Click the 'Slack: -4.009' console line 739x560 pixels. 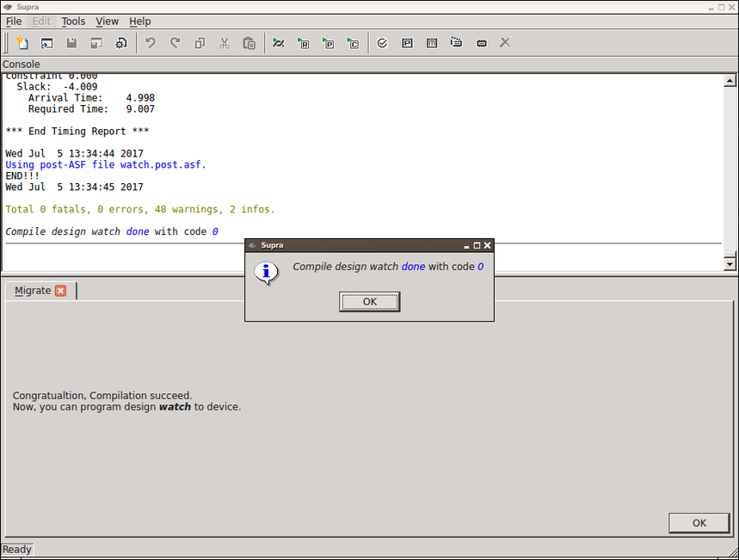(x=57, y=87)
